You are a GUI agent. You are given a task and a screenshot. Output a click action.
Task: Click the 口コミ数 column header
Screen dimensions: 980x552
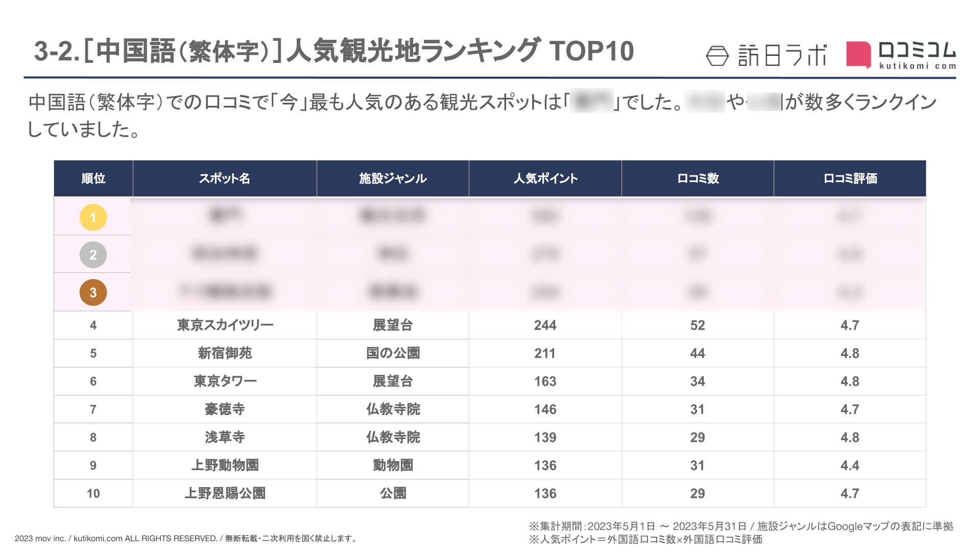(698, 178)
